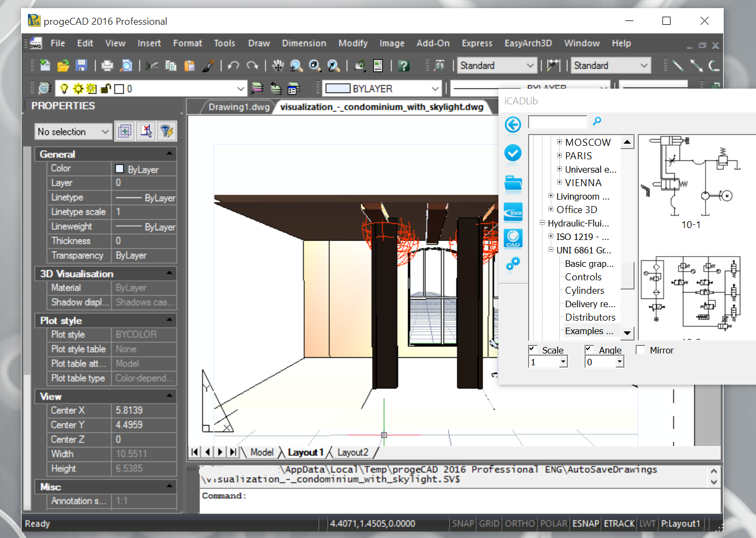The width and height of the screenshot is (756, 538).
Task: Toggle the ORTHO mode in the status bar
Action: 519,523
